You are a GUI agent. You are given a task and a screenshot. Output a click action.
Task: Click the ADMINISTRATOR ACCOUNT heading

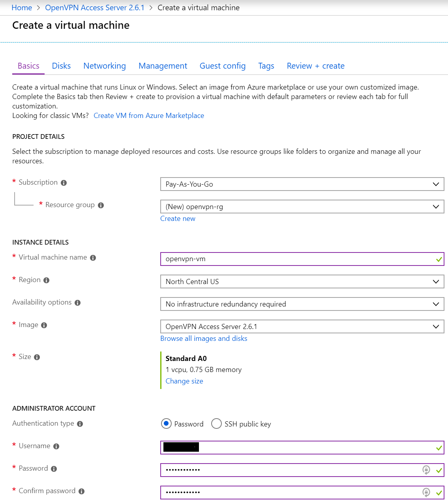[x=54, y=408]
